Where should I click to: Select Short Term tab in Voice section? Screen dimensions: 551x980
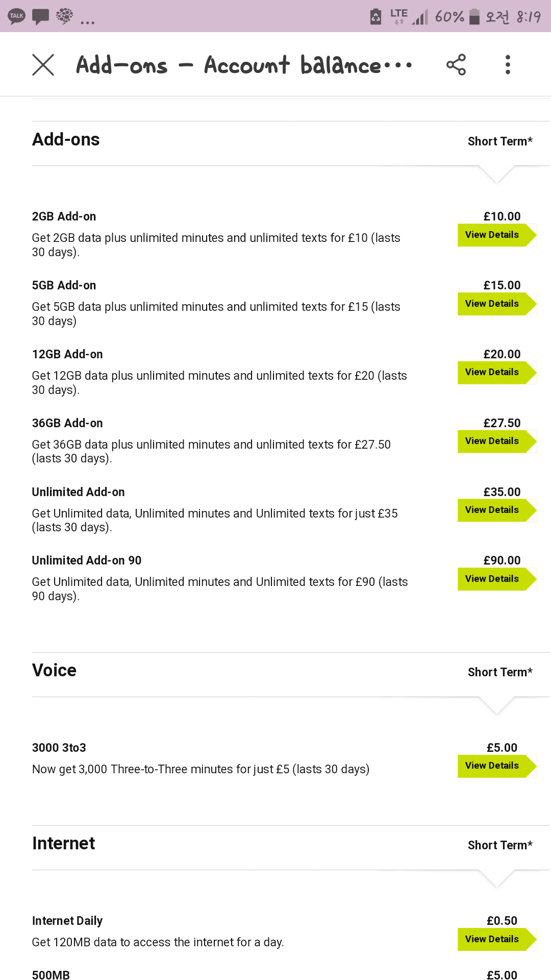pos(500,672)
